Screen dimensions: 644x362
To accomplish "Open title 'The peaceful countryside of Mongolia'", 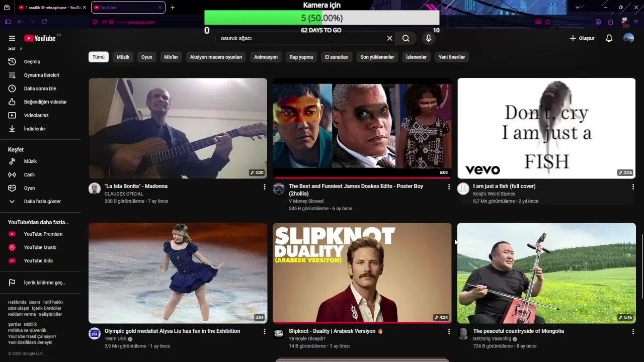I will tap(518, 331).
